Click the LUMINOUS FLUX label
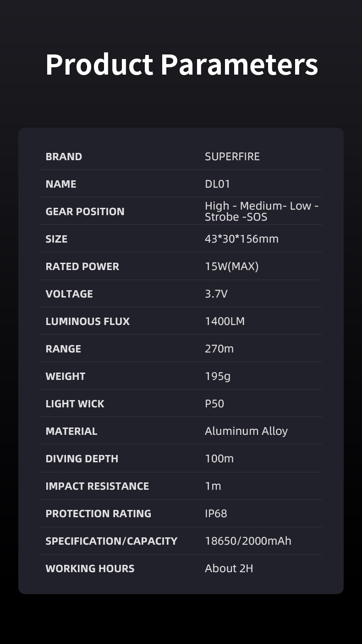Viewport: 362px width, 644px height. point(88,321)
